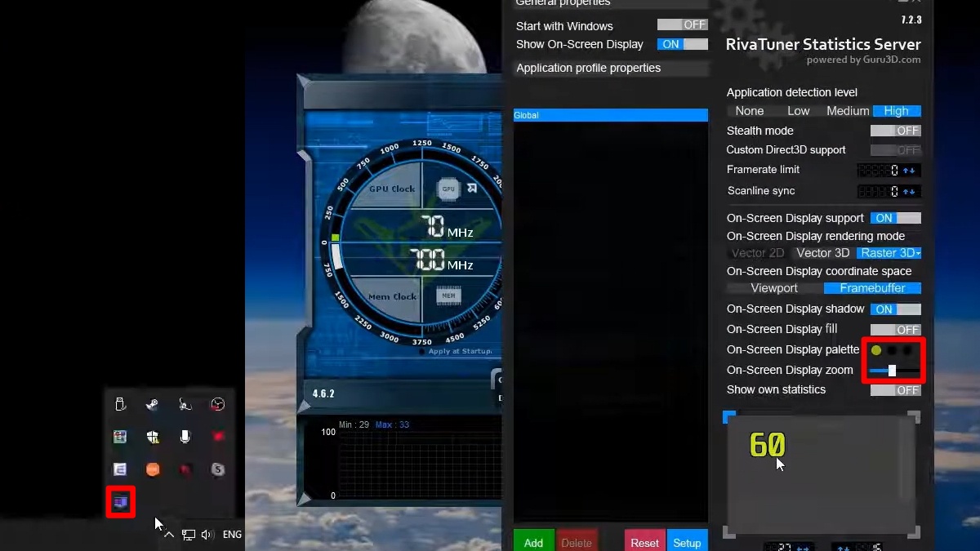Click the GPU chip icon in Afterburner
Screen dimensions: 980x551
pos(448,189)
